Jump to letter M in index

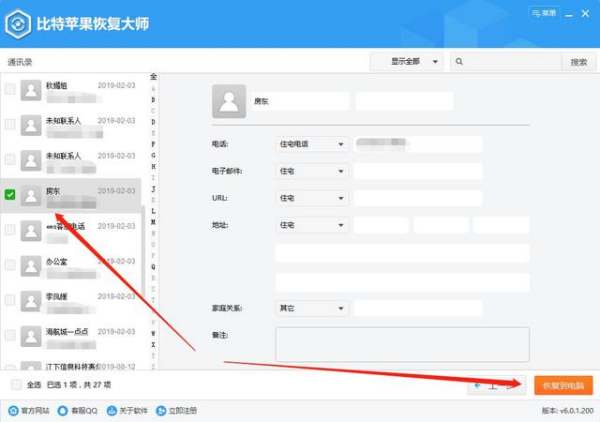click(x=153, y=222)
